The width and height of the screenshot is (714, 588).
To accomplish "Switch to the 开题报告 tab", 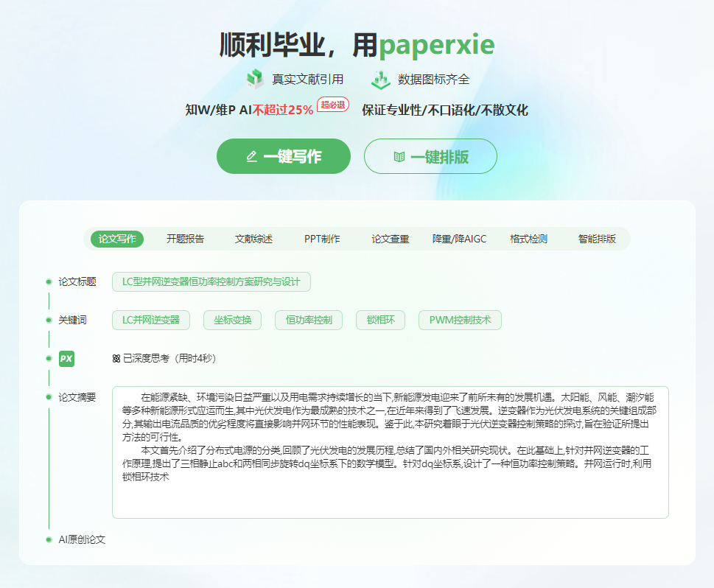I will tap(186, 239).
